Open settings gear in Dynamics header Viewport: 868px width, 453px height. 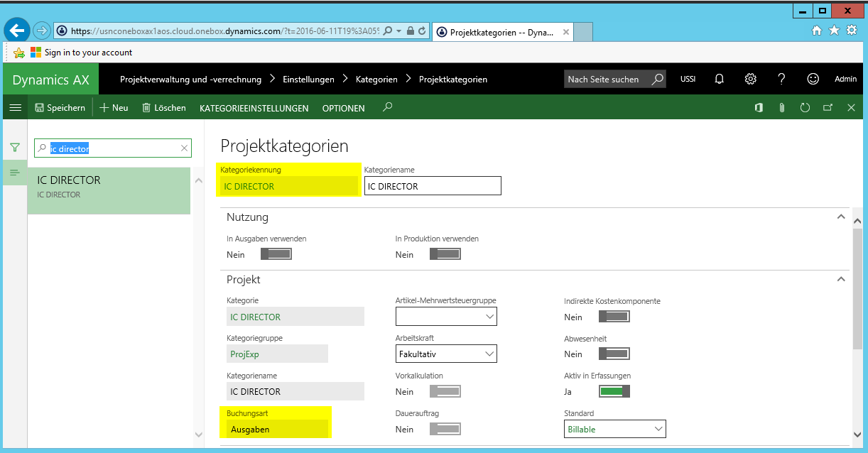750,79
